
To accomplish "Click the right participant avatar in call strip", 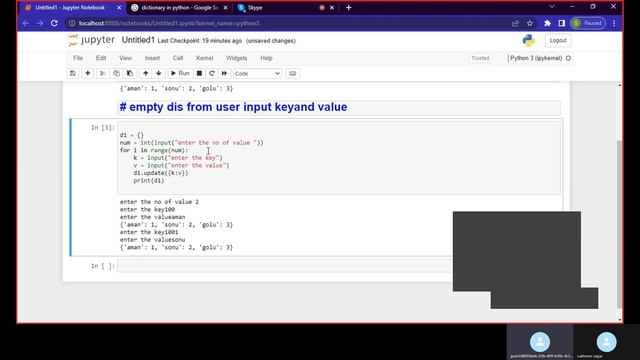I will point(606,342).
